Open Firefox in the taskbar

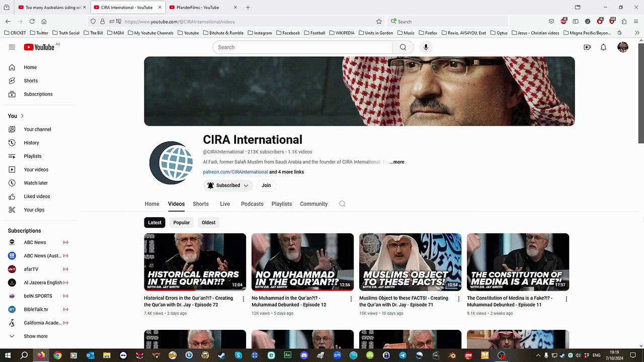click(x=41, y=355)
